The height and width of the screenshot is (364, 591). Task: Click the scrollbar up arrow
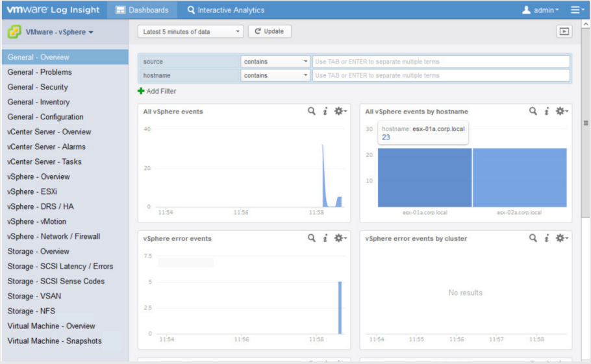tap(585, 24)
